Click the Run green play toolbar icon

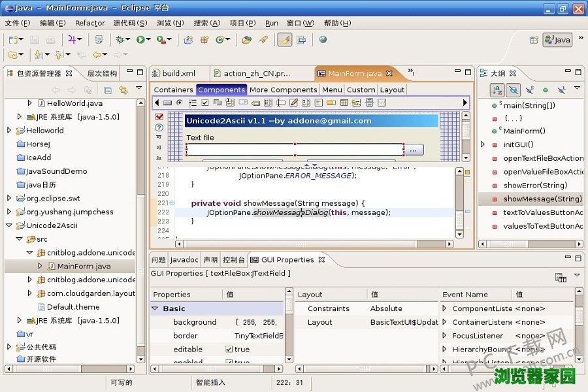click(140, 40)
